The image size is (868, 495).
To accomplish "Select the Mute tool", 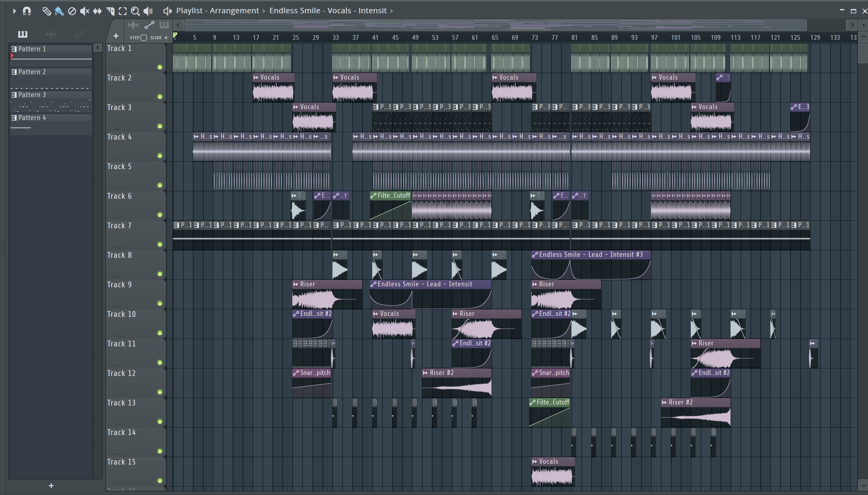I will (84, 11).
